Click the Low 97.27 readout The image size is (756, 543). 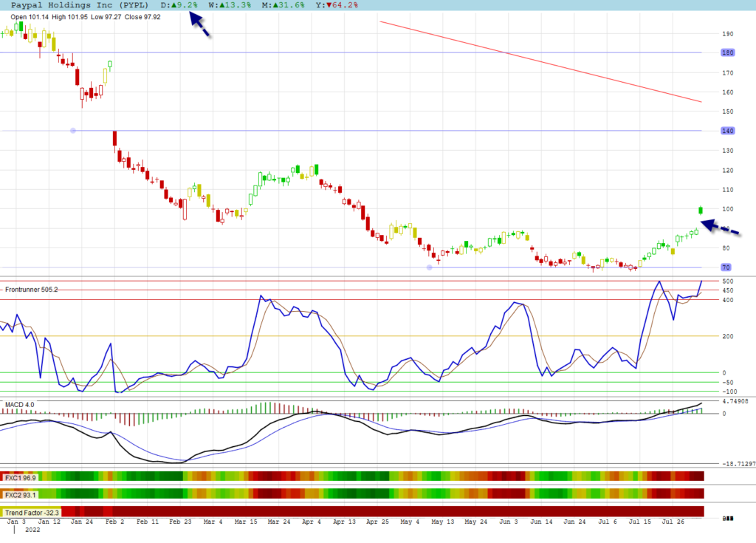pos(106,17)
